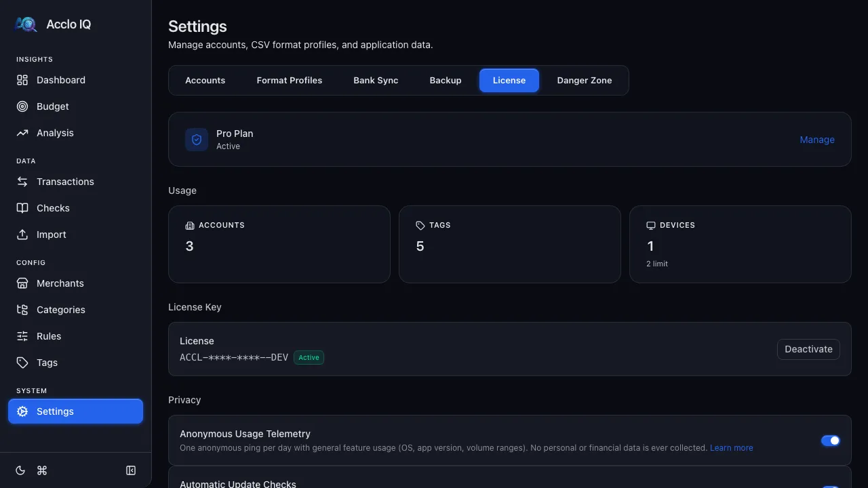
Task: Deactivate the license key
Action: click(808, 349)
